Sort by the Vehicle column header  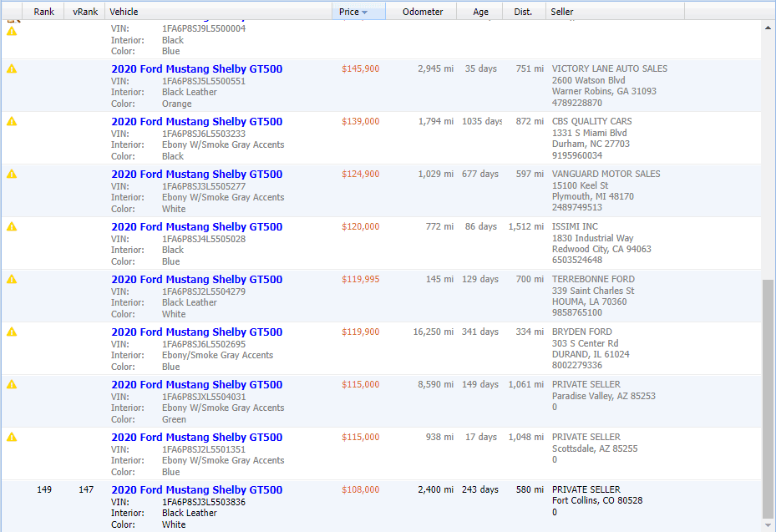click(x=218, y=12)
